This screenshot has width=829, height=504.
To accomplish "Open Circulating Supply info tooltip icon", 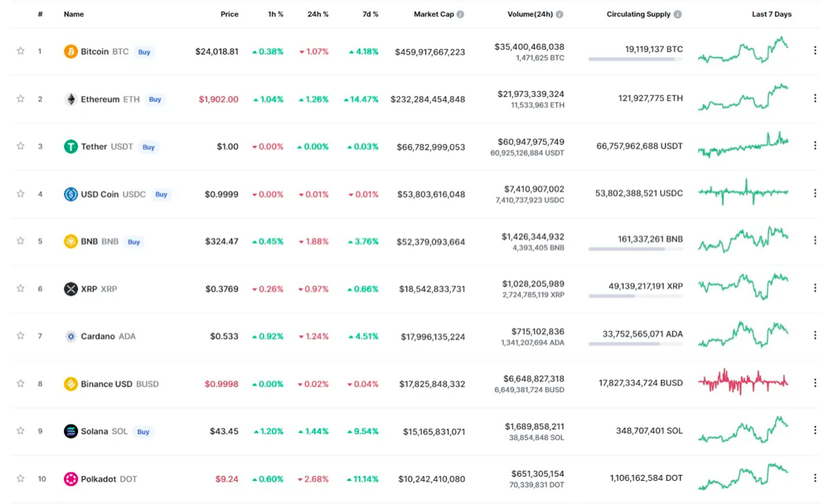I will (x=677, y=14).
